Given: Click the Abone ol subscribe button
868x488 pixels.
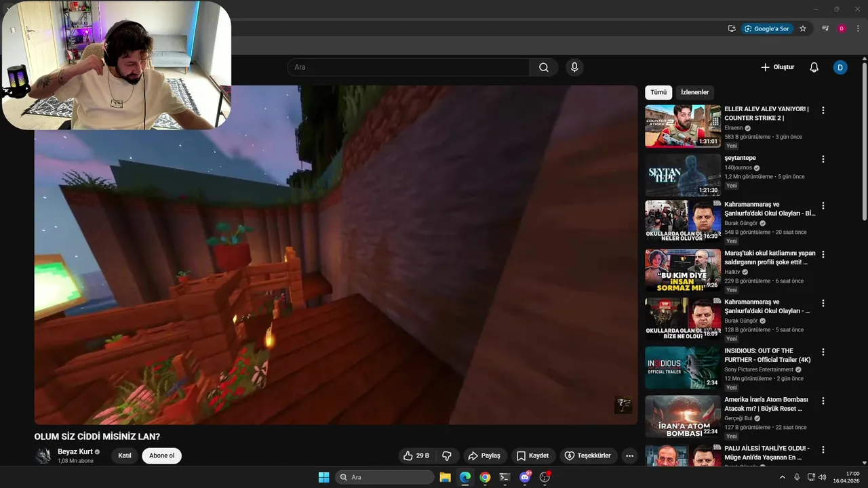Looking at the screenshot, I should (x=161, y=455).
